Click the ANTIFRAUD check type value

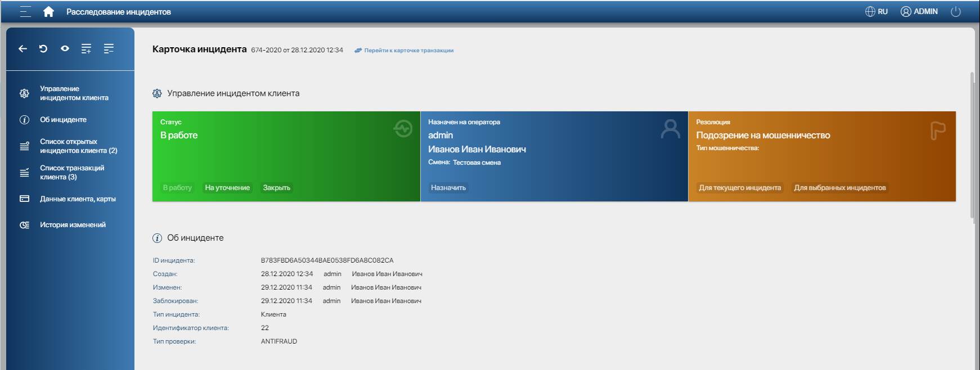(279, 341)
